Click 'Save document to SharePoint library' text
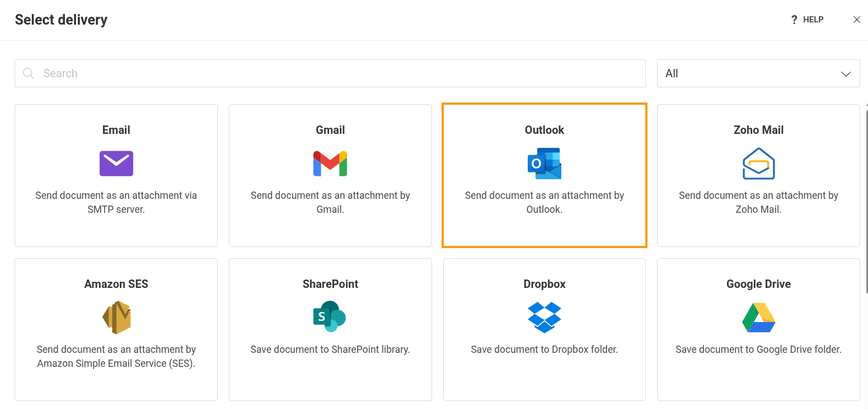Screen dimensions: 868x410 330,350
